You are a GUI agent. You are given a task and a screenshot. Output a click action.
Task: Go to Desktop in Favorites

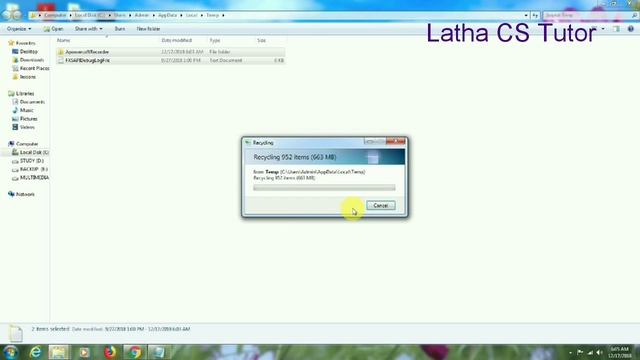(28, 51)
